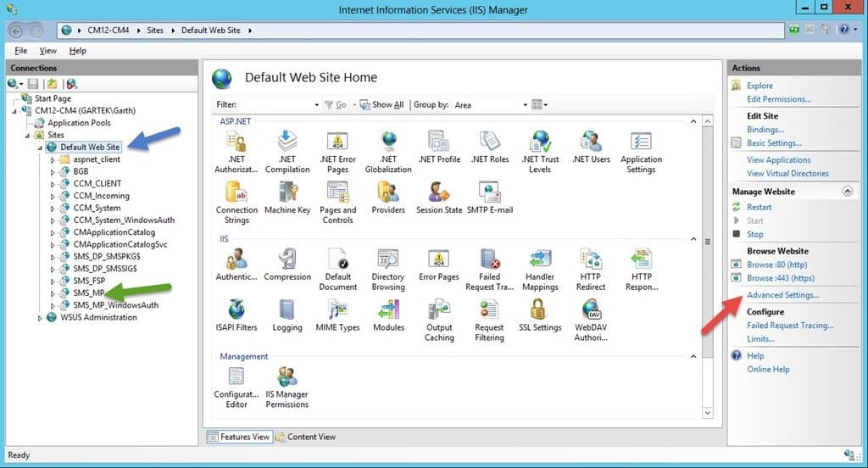Open the Help menu
Screen dimensions: 868x468
[77, 50]
